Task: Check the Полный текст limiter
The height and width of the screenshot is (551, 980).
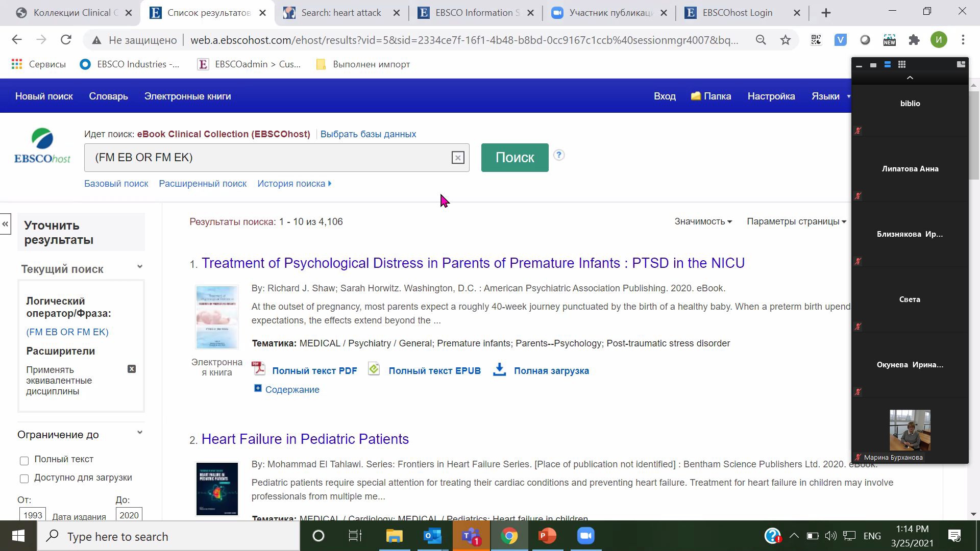Action: 24,461
